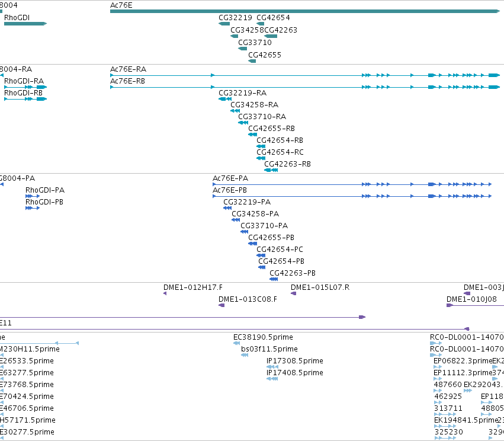Click the E26533.5prime EST label
504x441 pixels.
[x=27, y=361]
